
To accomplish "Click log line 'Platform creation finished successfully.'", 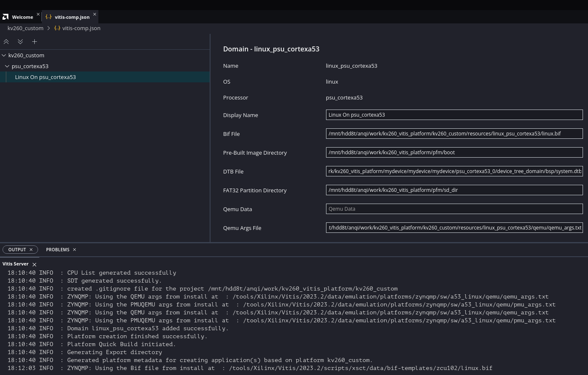I will coord(137,337).
